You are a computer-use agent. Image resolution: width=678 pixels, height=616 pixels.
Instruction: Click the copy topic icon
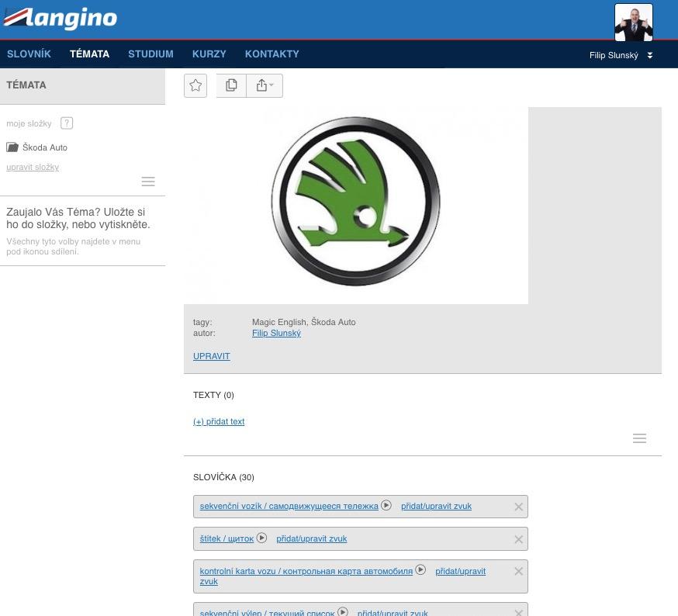tap(231, 85)
